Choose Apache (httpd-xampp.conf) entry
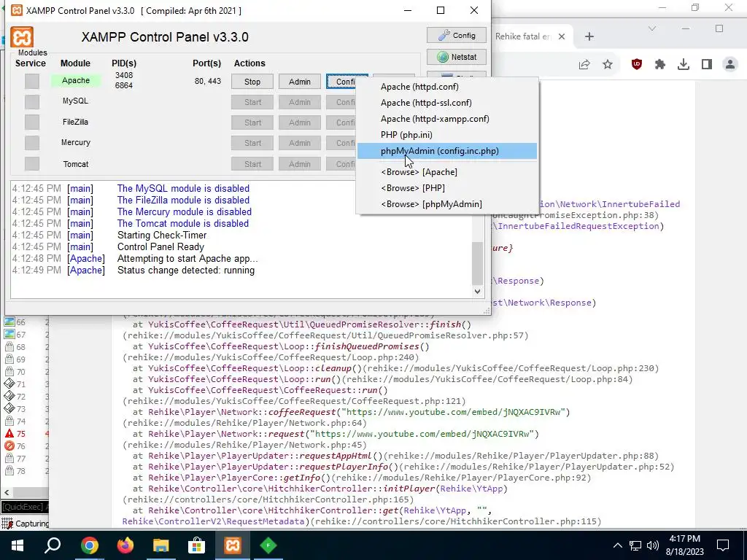747x560 pixels. click(x=447, y=119)
